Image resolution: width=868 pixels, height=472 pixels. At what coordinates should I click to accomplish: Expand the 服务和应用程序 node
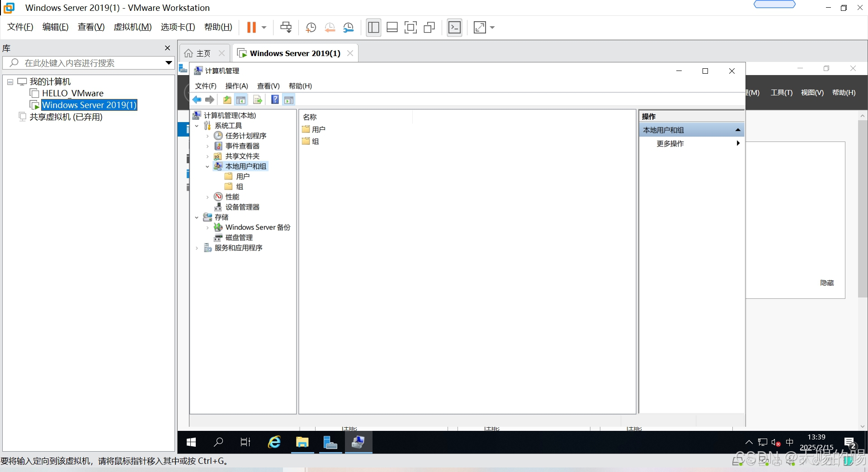tap(197, 248)
